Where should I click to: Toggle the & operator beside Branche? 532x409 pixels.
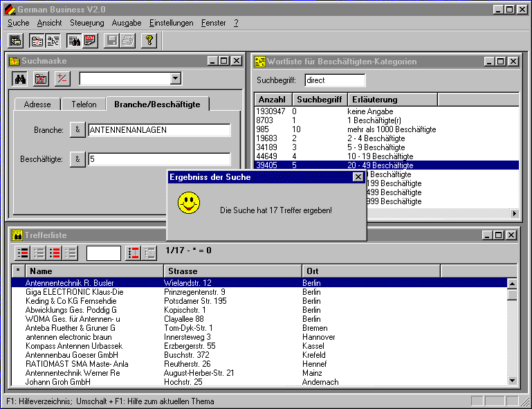click(77, 129)
